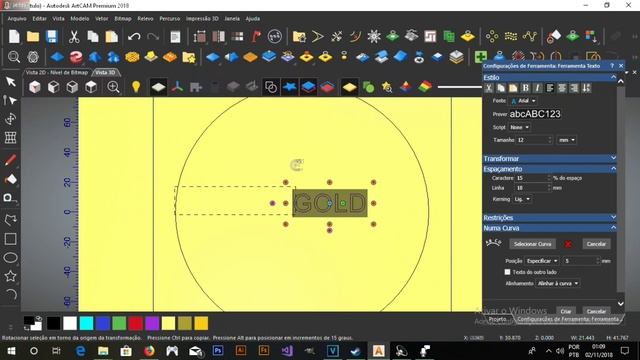The height and width of the screenshot is (360, 640).
Task: Select the Rectangle shape tool
Action: point(11,239)
